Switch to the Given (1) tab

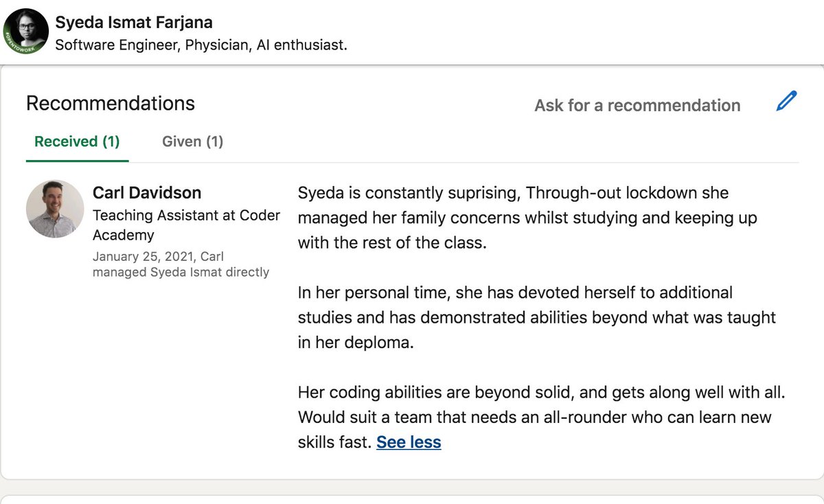(x=192, y=141)
